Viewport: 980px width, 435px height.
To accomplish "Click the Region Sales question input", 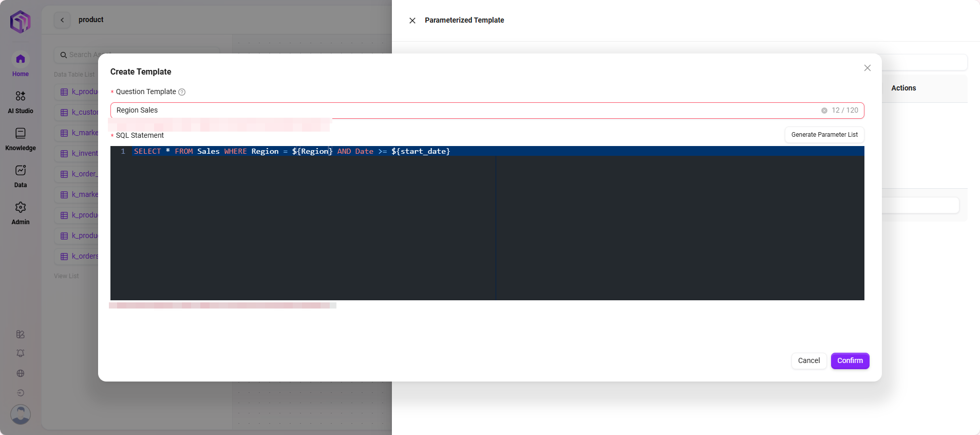I will [462, 111].
